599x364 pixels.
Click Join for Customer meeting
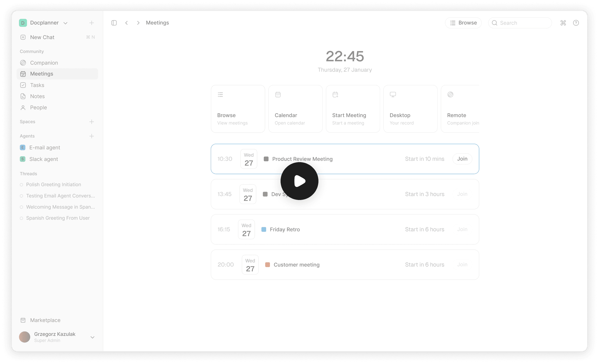pyautogui.click(x=462, y=264)
